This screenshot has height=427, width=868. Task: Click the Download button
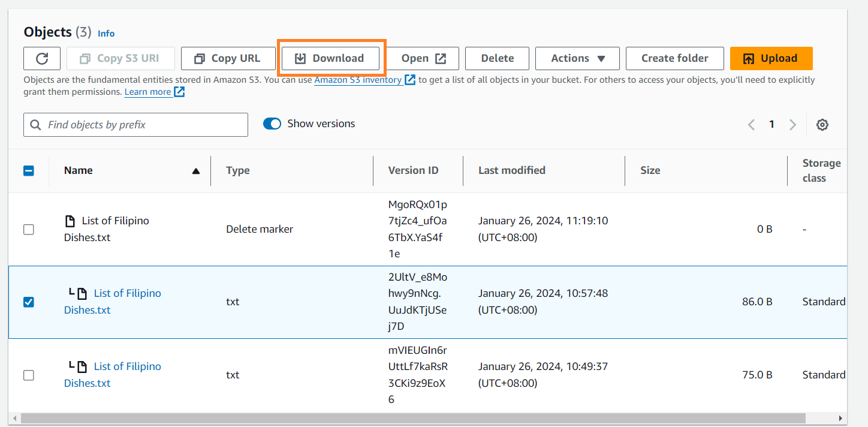tap(330, 58)
